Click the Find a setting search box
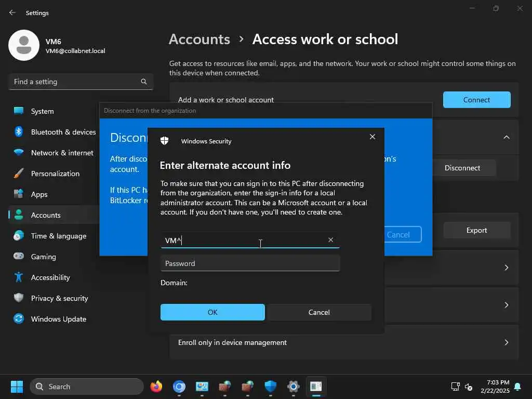Image resolution: width=532 pixels, height=399 pixels. point(81,82)
